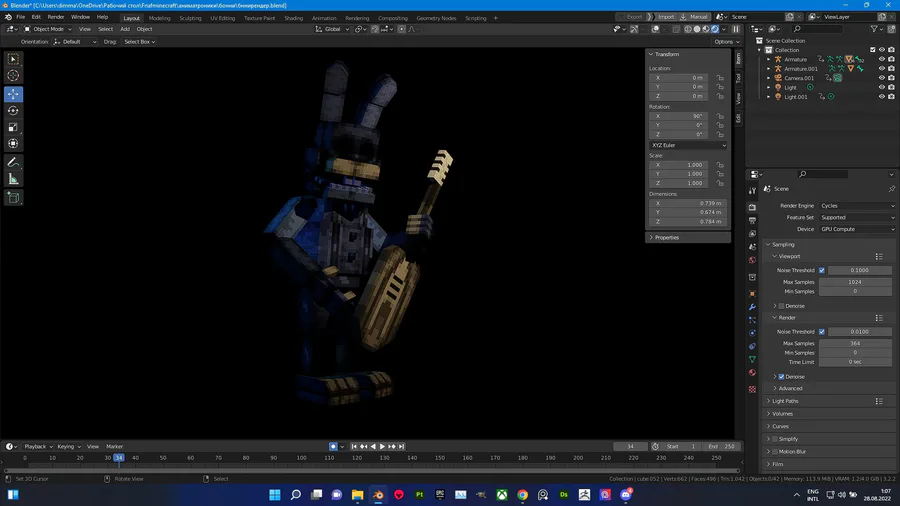Open outliner filter options
This screenshot has height=506, width=900.
click(x=876, y=29)
